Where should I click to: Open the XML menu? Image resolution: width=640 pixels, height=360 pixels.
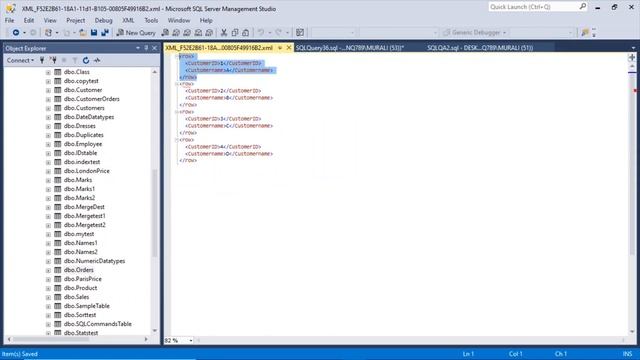coord(128,20)
